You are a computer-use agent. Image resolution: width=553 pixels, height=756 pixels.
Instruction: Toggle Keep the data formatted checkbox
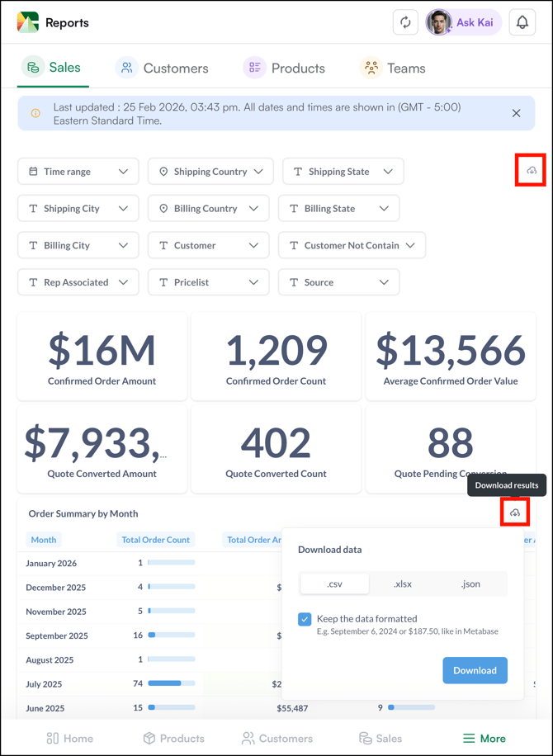click(x=305, y=619)
